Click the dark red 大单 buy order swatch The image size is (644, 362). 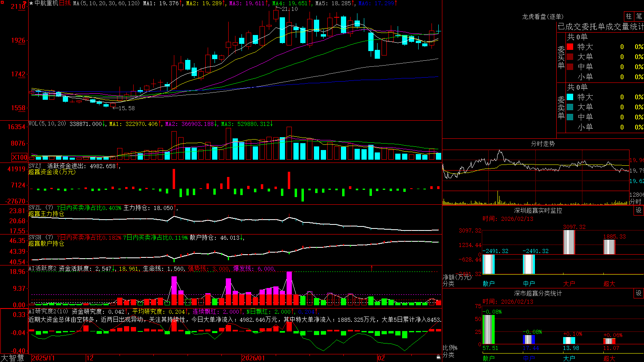tap(570, 57)
